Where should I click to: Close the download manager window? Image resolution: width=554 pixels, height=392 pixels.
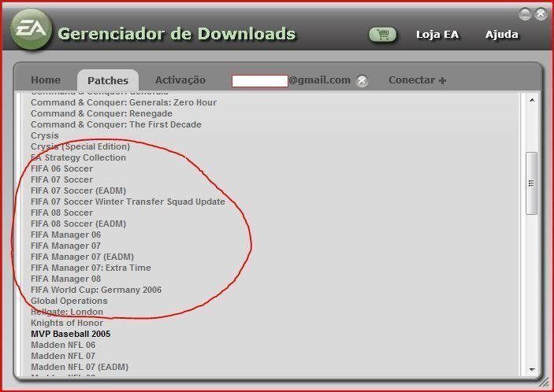pyautogui.click(x=541, y=13)
